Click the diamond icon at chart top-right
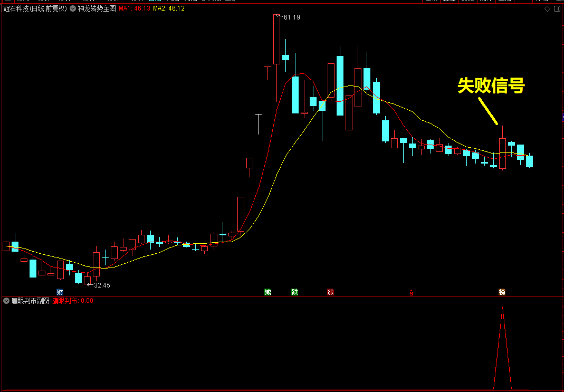This screenshot has width=564, height=392. pyautogui.click(x=548, y=8)
